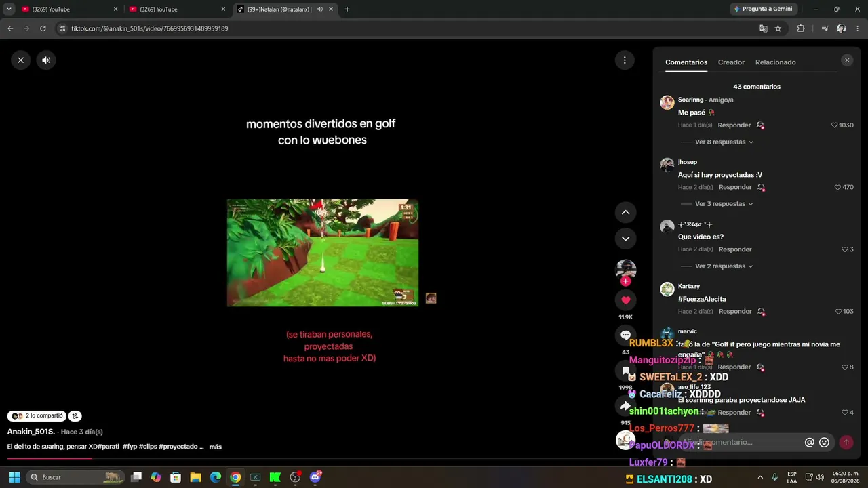Viewport: 868px width, 488px height.
Task: Follow the creator with the plus badge
Action: 625,281
